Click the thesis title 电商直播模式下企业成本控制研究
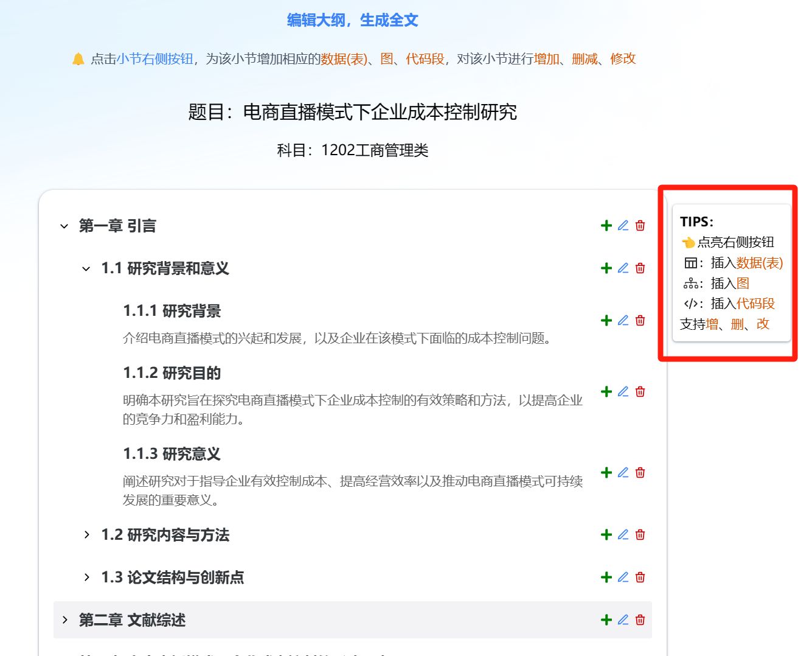This screenshot has height=656, width=812. [380, 112]
